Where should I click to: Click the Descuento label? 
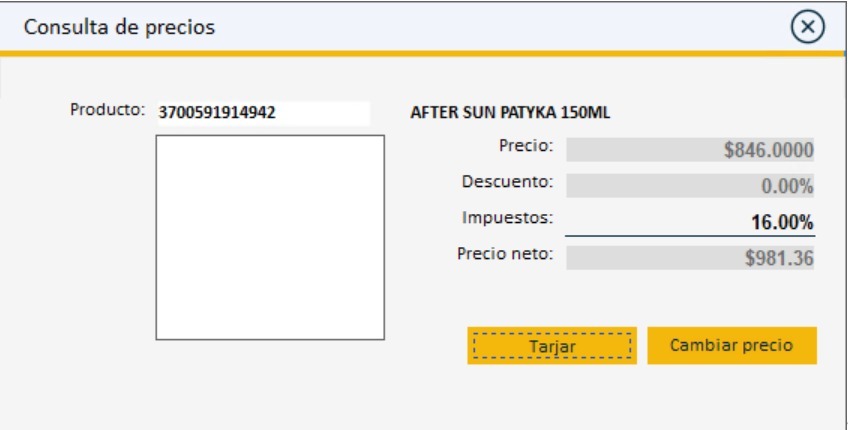(507, 182)
